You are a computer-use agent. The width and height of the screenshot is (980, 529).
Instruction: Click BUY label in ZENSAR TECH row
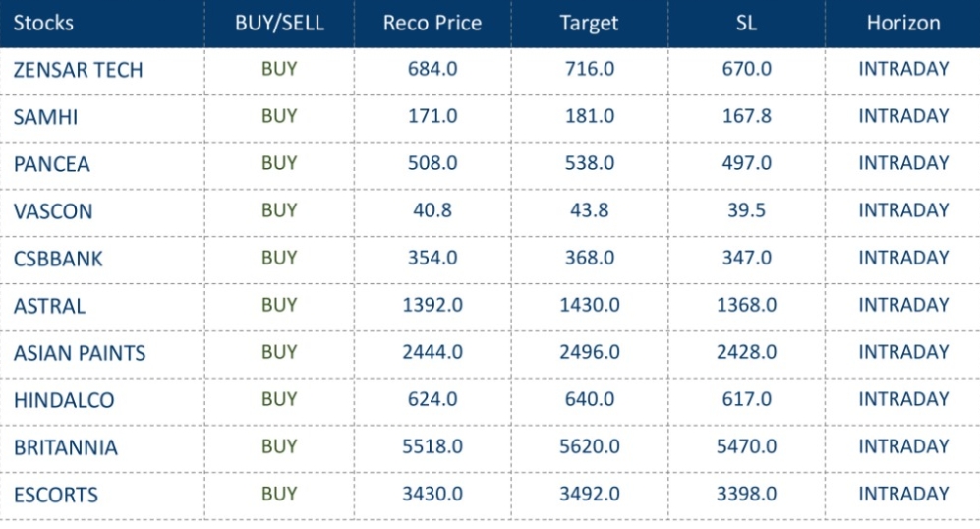tap(278, 69)
